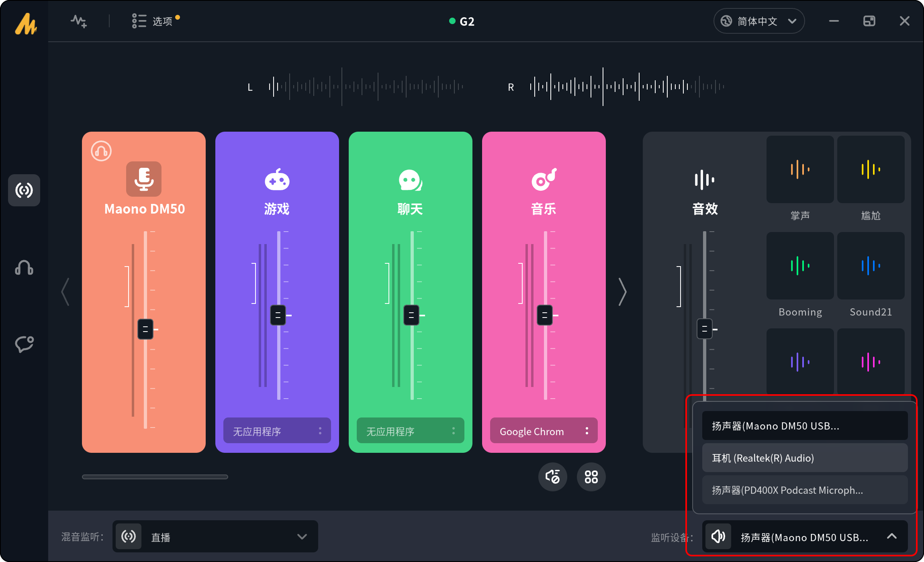Choose 扬声器(PD400X Podcast Microph... device
This screenshot has height=562, width=924.
coord(805,490)
